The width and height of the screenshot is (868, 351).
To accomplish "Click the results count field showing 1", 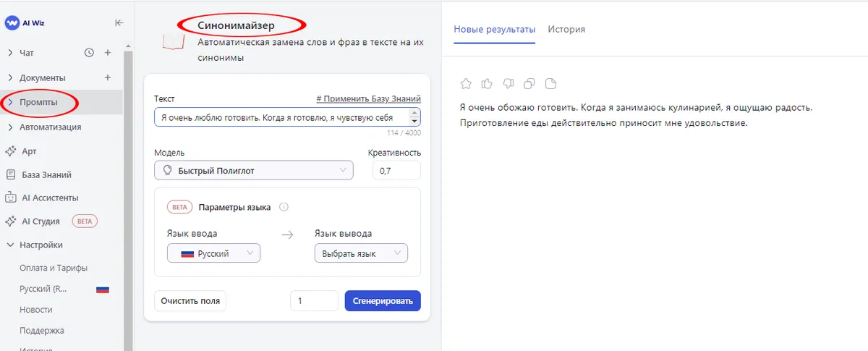I will coord(314,301).
